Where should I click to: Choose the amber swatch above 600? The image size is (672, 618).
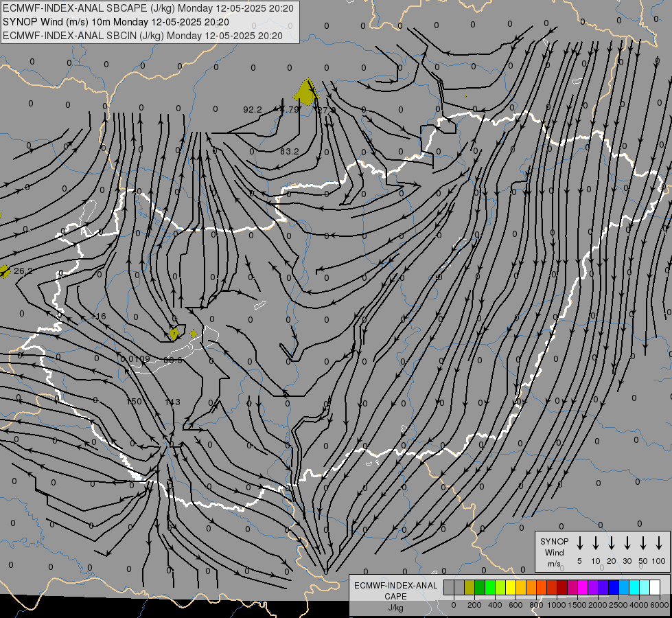pos(521,587)
